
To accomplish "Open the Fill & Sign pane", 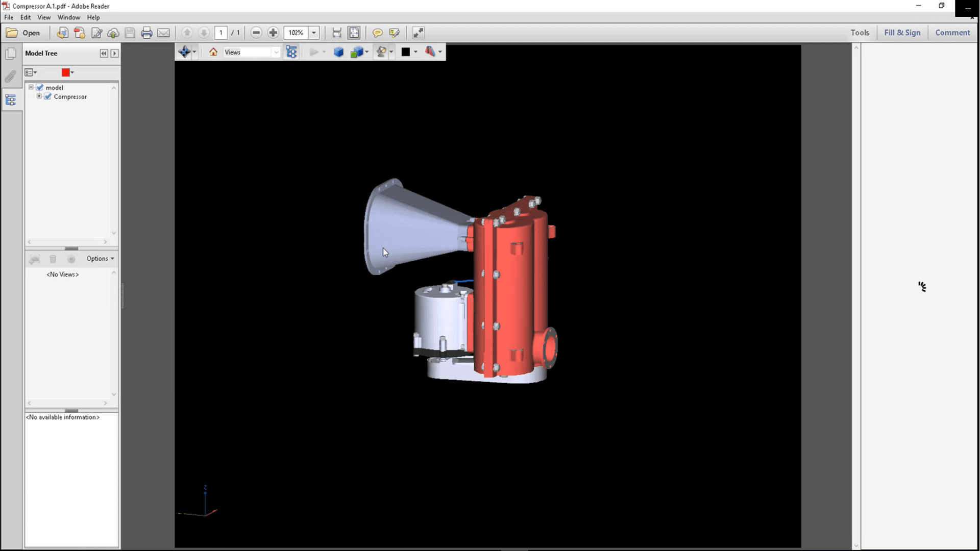I will tap(902, 33).
